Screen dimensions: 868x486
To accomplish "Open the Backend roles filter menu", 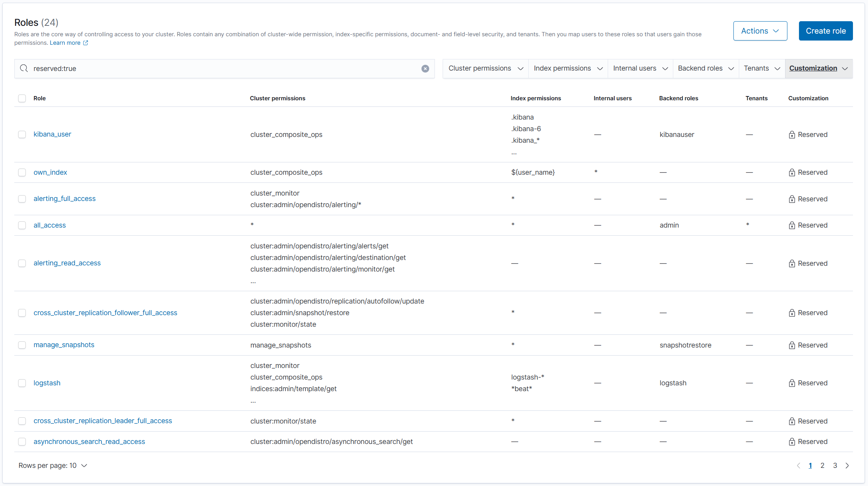I will [x=705, y=69].
